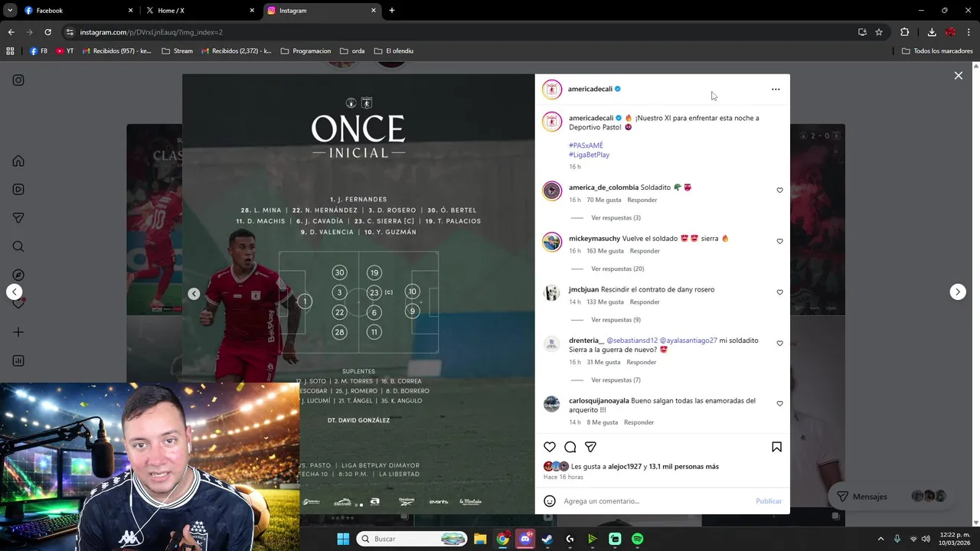Open #PASxAMÉ hashtag link
This screenshot has width=980, height=551.
click(x=586, y=145)
